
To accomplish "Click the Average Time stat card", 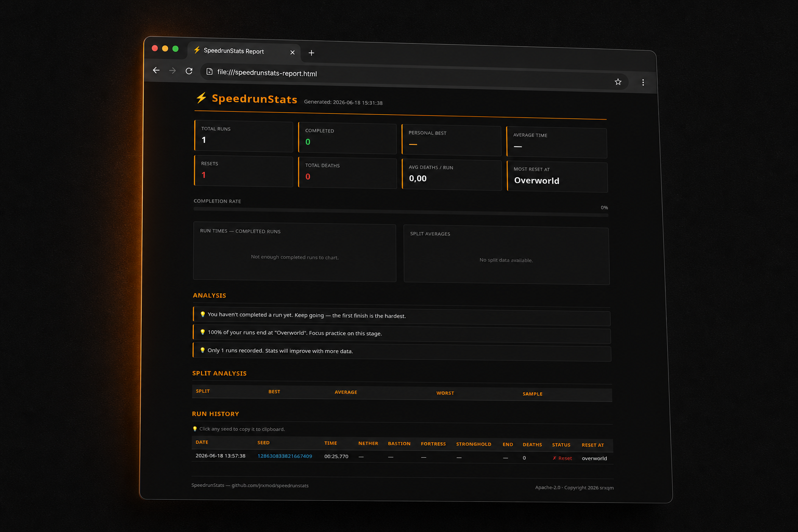I will 556,142.
